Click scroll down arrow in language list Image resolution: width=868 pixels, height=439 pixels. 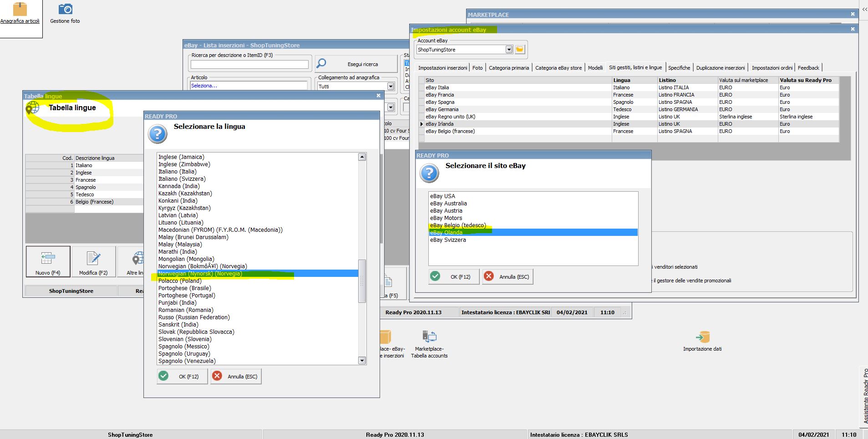(362, 361)
